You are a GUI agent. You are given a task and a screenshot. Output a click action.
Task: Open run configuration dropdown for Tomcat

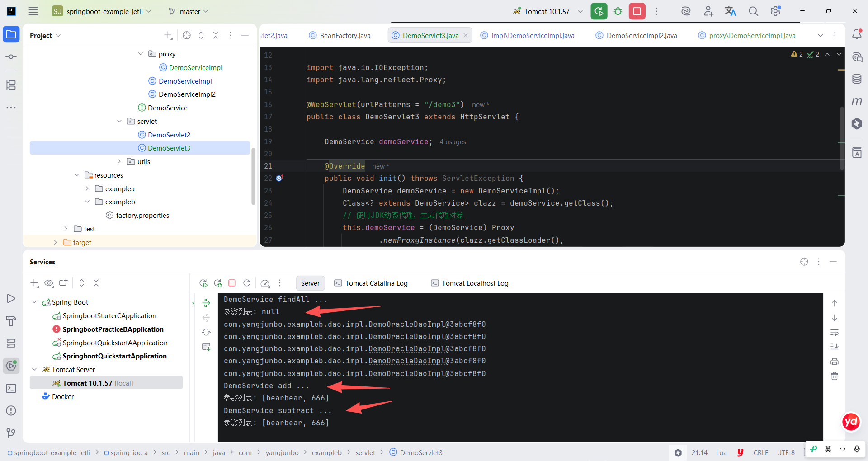click(580, 11)
